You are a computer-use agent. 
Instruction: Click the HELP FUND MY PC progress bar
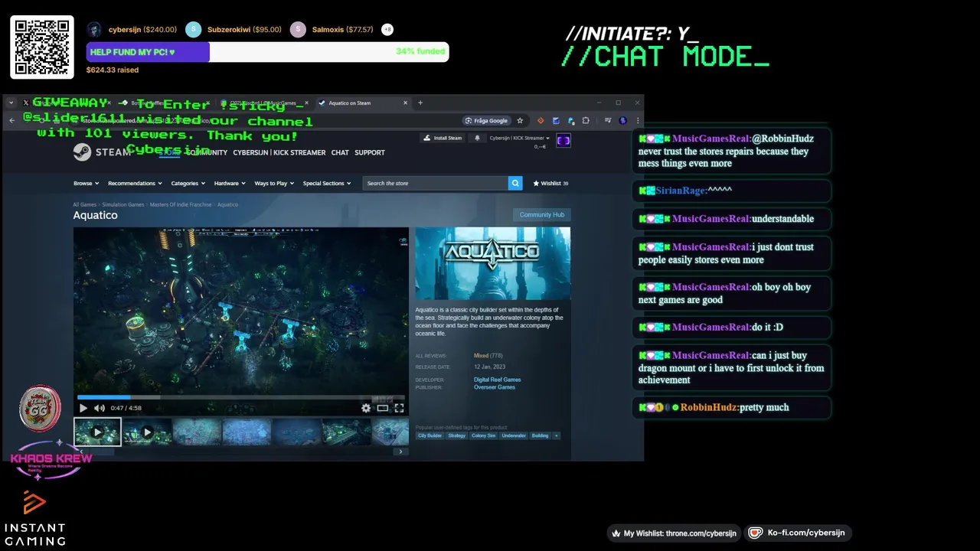click(267, 52)
